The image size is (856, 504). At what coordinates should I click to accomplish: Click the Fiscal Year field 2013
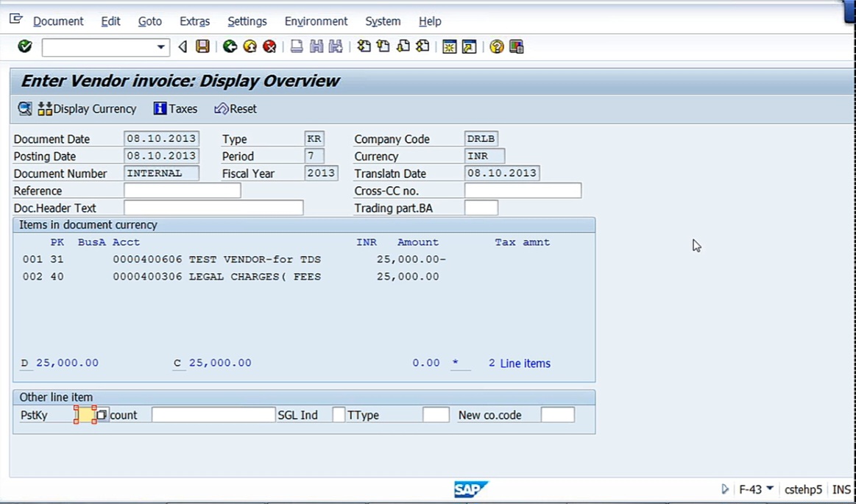click(x=321, y=173)
